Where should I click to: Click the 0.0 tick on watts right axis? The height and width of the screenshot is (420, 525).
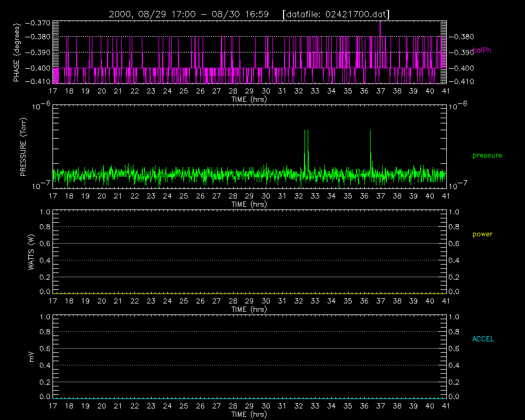tap(454, 292)
